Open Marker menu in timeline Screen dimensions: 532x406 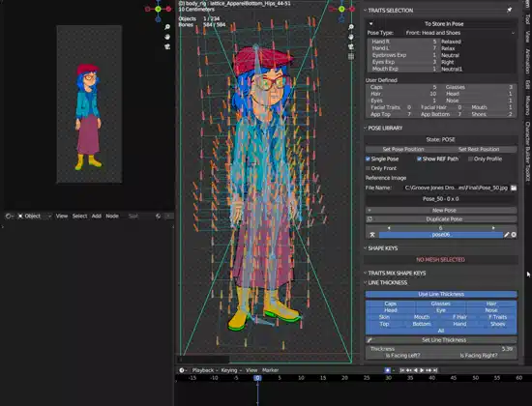point(270,370)
